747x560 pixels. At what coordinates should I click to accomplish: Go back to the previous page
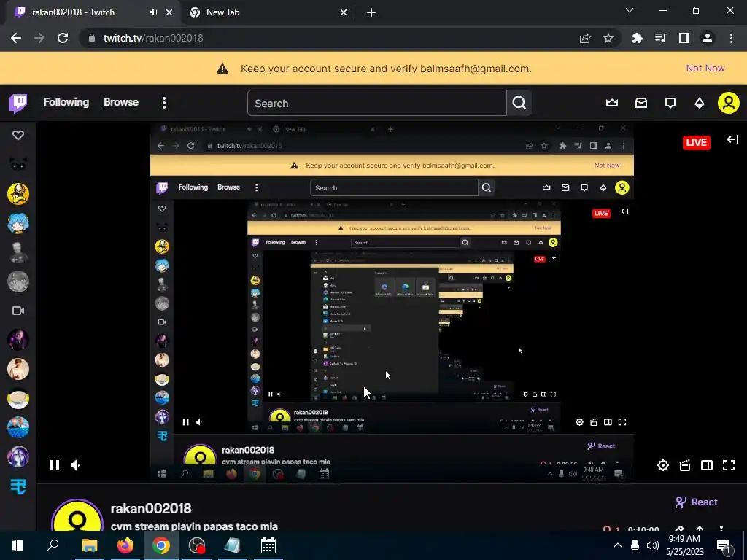16,38
